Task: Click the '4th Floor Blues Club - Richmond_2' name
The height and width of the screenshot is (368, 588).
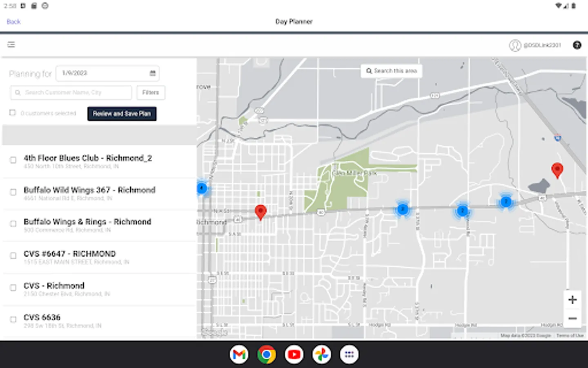Action: tap(88, 158)
